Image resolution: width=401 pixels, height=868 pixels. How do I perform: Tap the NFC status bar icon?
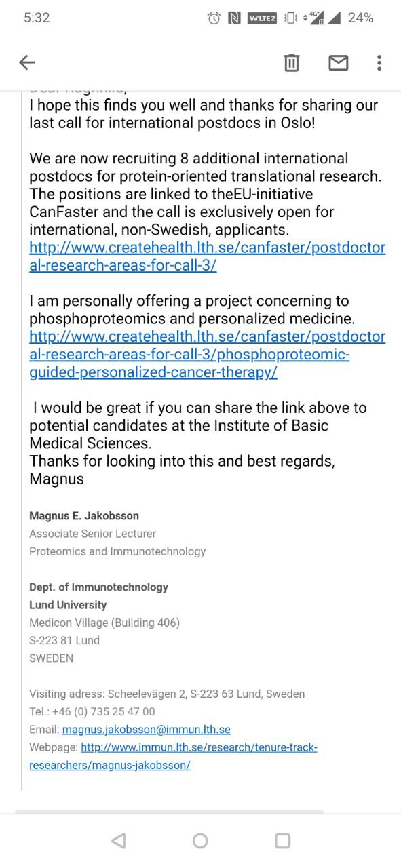(x=234, y=18)
